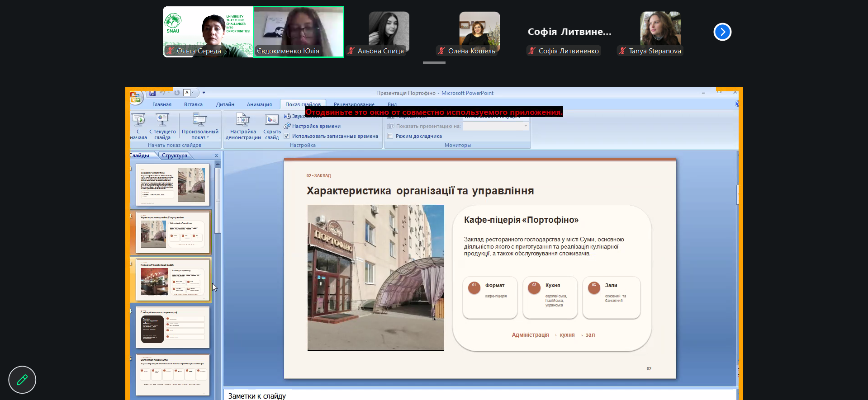The image size is (868, 400).
Task: Expand the Произвольный показ dropdown
Action: click(x=200, y=126)
